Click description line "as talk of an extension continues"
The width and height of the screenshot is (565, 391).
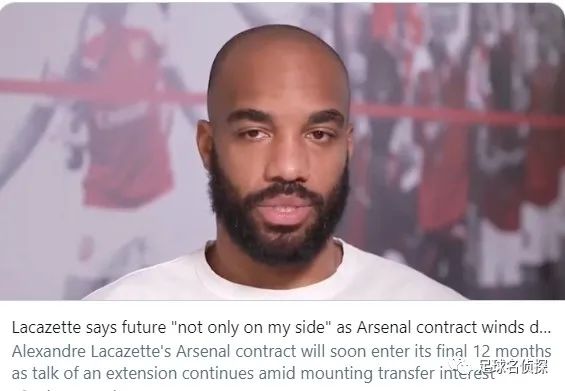tap(252, 373)
